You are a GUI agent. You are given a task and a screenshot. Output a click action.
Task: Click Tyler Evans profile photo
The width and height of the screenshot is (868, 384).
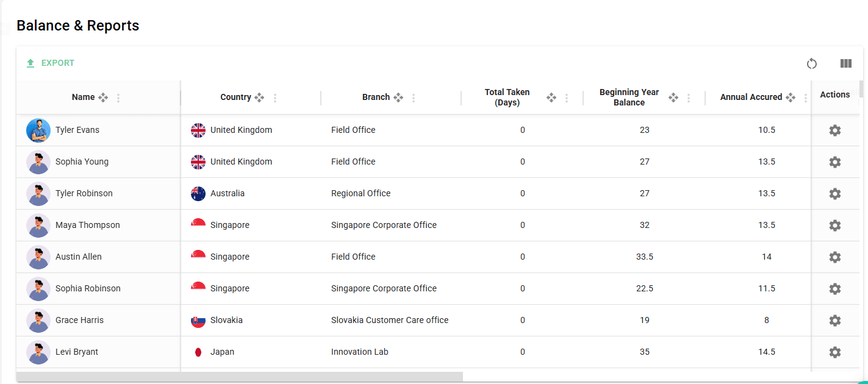click(x=38, y=130)
